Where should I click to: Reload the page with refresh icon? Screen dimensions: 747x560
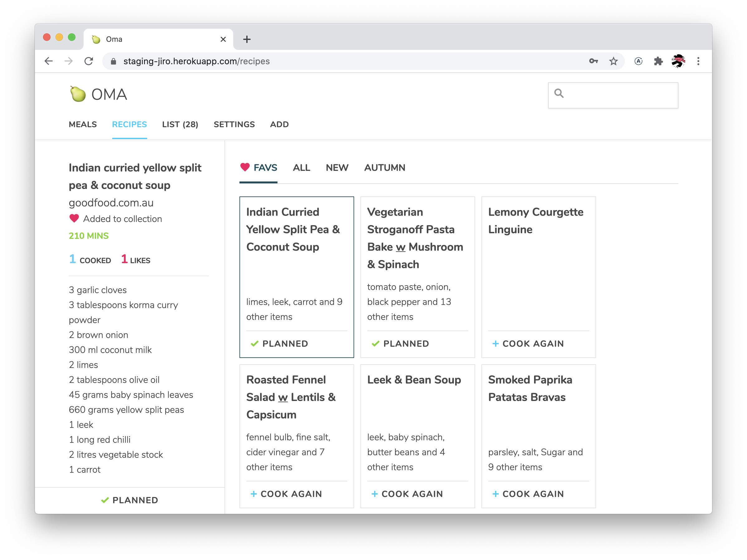tap(89, 61)
